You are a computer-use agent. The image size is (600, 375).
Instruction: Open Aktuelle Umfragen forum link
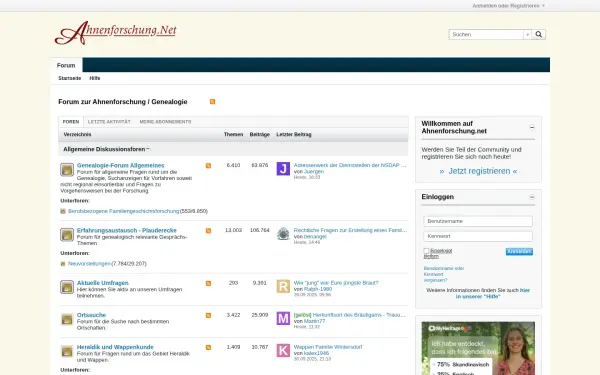(x=103, y=283)
